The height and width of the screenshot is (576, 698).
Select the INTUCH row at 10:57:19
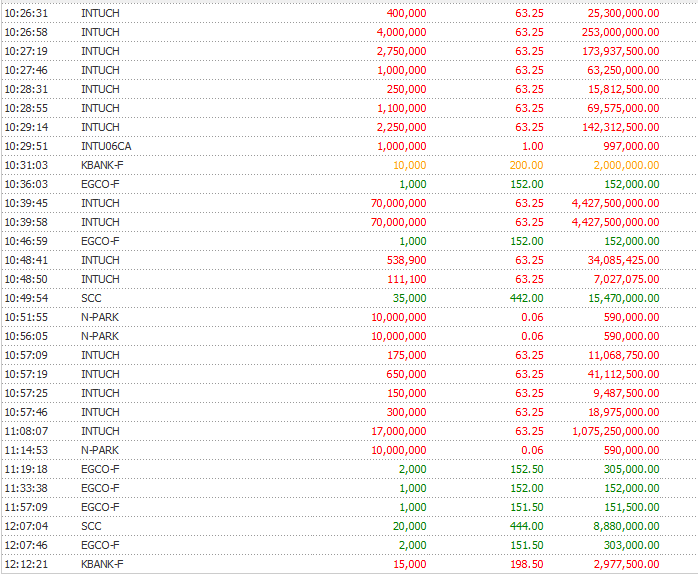pos(349,374)
